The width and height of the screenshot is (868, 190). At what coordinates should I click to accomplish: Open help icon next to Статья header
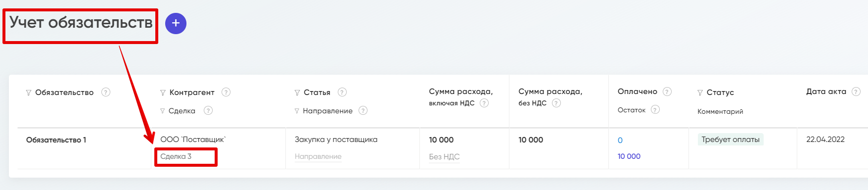(x=342, y=92)
